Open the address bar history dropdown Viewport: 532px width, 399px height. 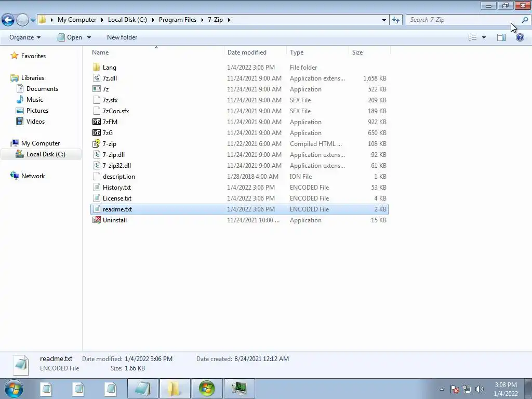pyautogui.click(x=384, y=20)
